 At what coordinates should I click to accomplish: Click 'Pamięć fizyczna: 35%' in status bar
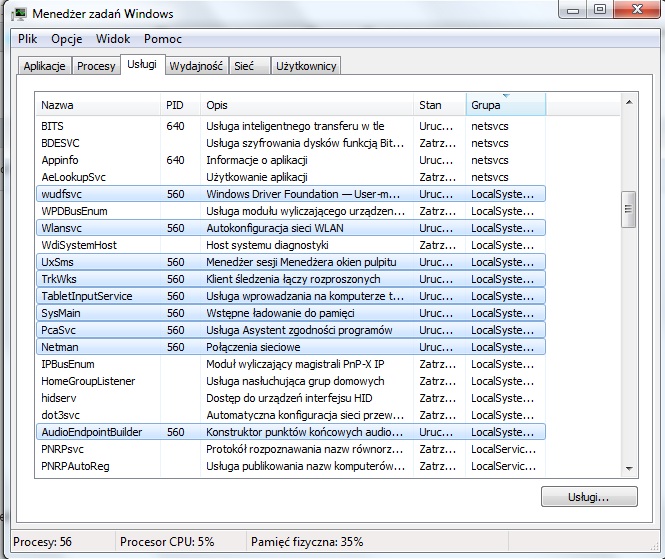click(x=307, y=542)
